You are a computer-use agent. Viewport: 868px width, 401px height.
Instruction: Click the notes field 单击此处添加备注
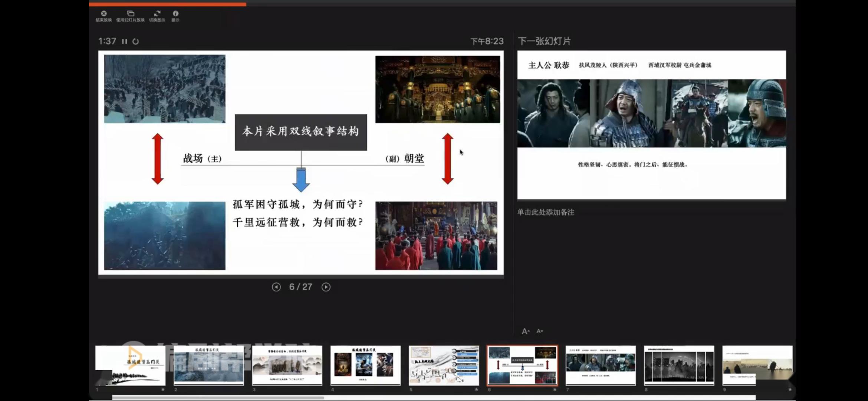(x=546, y=212)
